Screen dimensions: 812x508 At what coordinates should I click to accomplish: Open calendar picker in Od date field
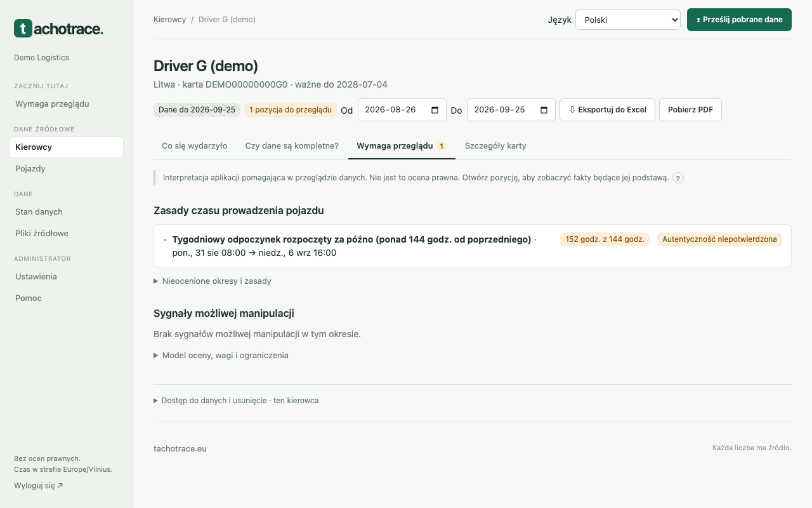[435, 110]
